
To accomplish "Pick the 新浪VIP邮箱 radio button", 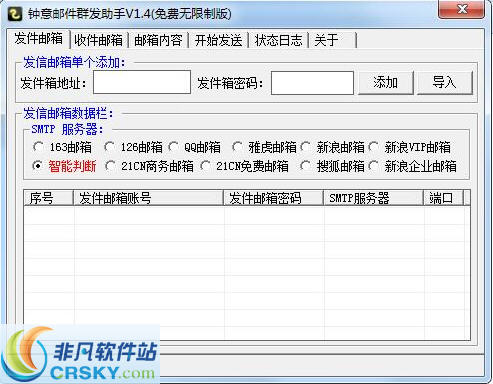I will pyautogui.click(x=410, y=147).
